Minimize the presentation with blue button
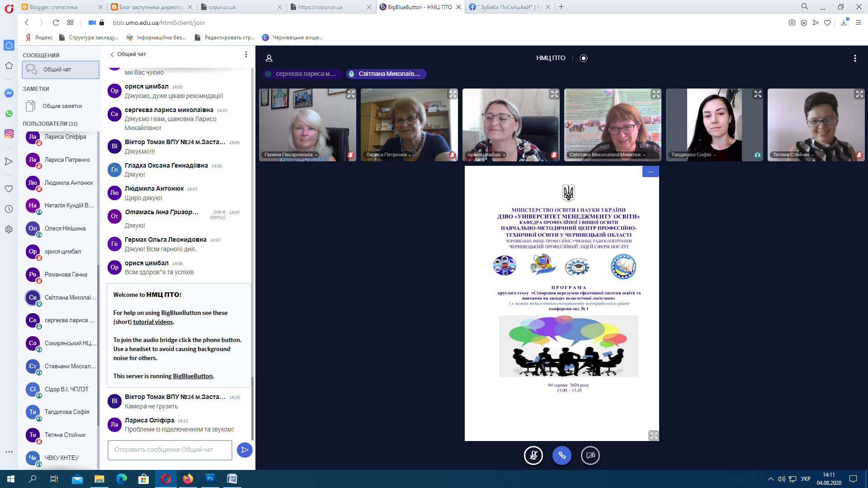Viewport: 868px width, 488px height. [651, 172]
